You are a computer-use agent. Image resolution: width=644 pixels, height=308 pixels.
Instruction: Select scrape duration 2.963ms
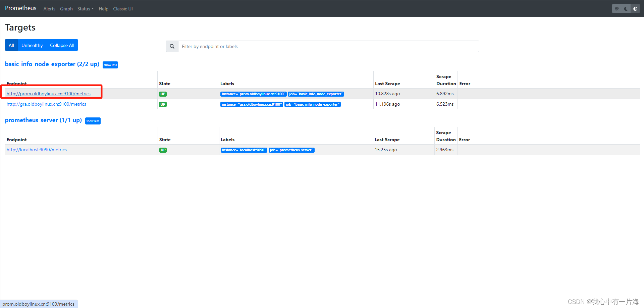click(445, 150)
